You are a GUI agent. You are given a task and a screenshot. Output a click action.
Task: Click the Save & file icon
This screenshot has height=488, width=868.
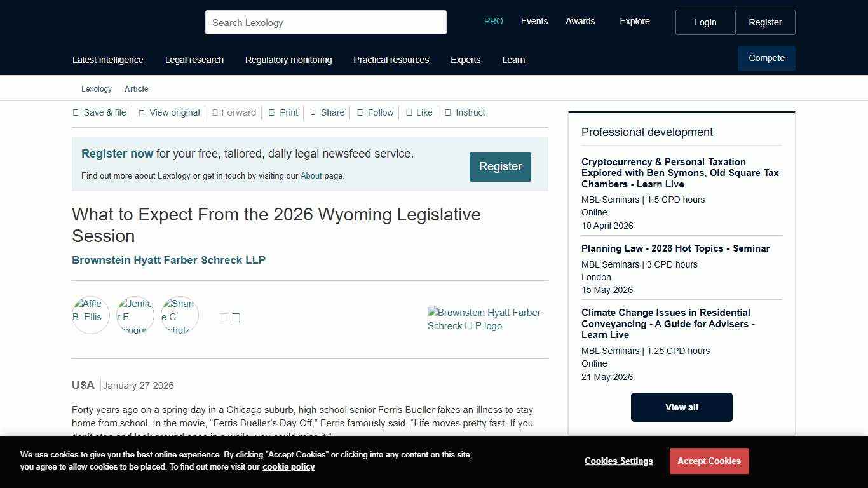click(x=76, y=112)
